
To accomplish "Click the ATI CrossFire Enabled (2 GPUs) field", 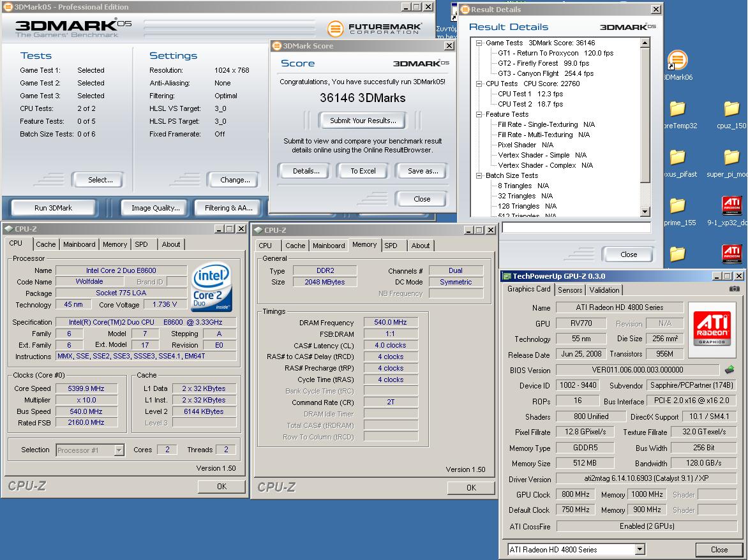I will click(647, 526).
